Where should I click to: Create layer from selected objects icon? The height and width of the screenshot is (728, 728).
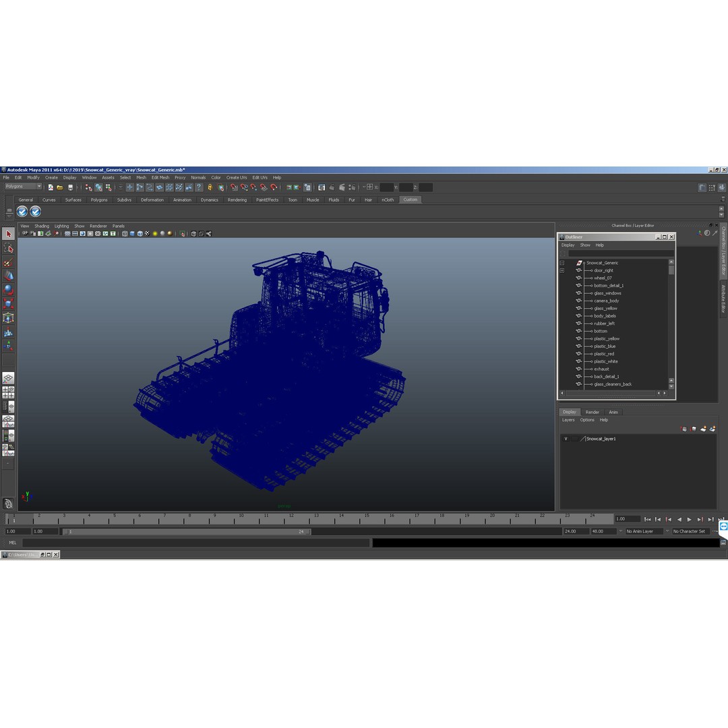click(712, 429)
